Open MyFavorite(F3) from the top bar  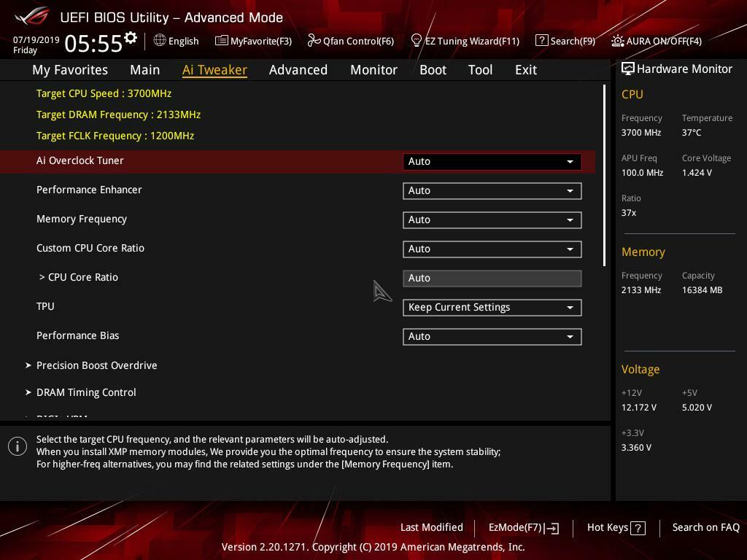click(x=261, y=41)
